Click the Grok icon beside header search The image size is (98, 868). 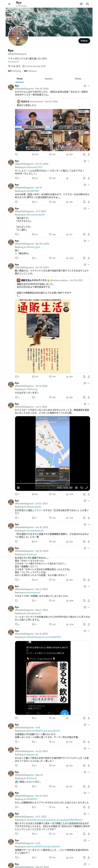pos(81,4)
